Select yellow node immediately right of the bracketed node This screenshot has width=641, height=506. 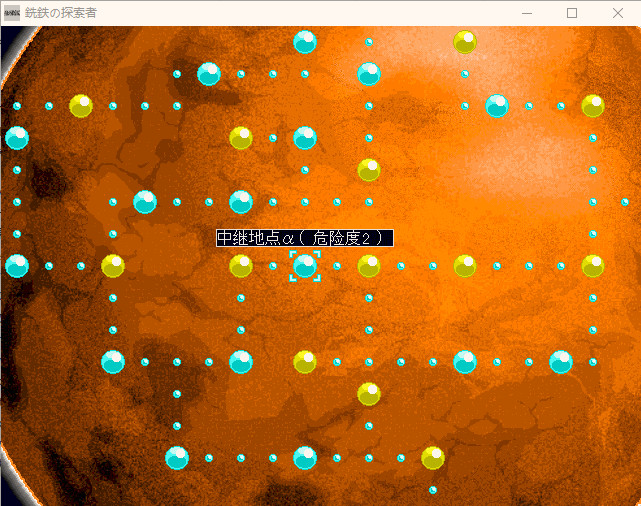(x=369, y=266)
